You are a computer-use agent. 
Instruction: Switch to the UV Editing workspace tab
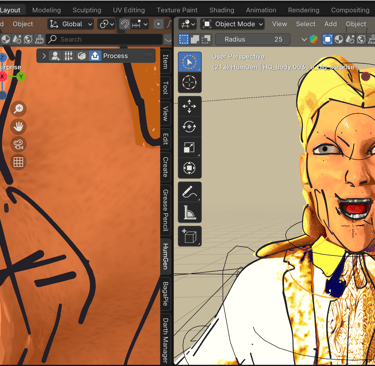[x=129, y=10]
